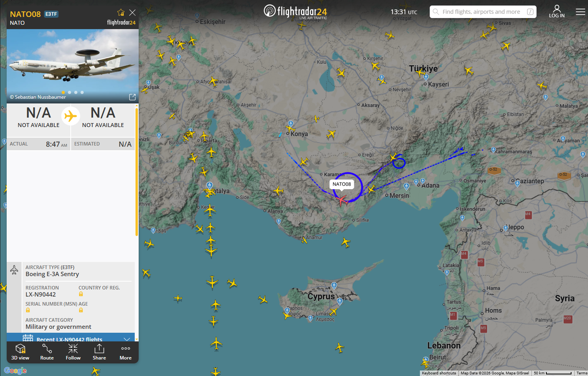Viewport: 588px width, 376px height.
Task: Open the 3D view of the flight
Action: (x=20, y=352)
